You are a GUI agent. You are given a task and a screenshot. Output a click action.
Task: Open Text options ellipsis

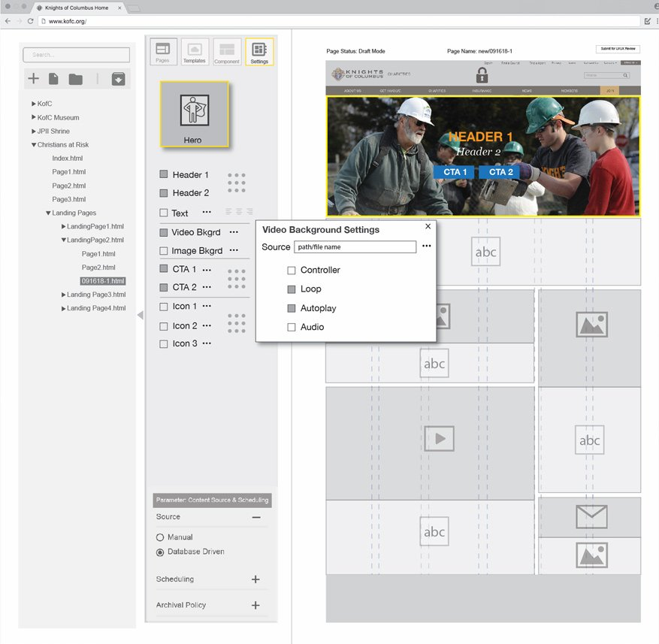[207, 212]
